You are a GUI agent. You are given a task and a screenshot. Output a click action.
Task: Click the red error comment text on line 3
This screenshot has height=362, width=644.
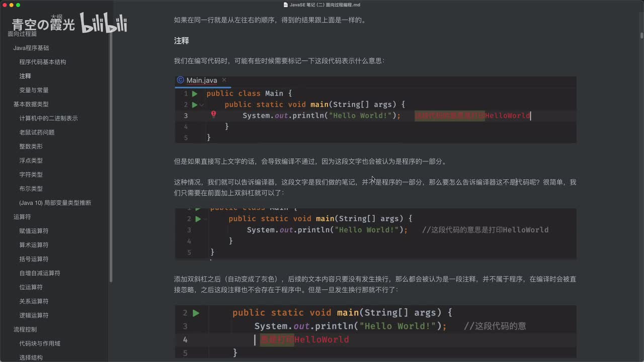tap(472, 116)
